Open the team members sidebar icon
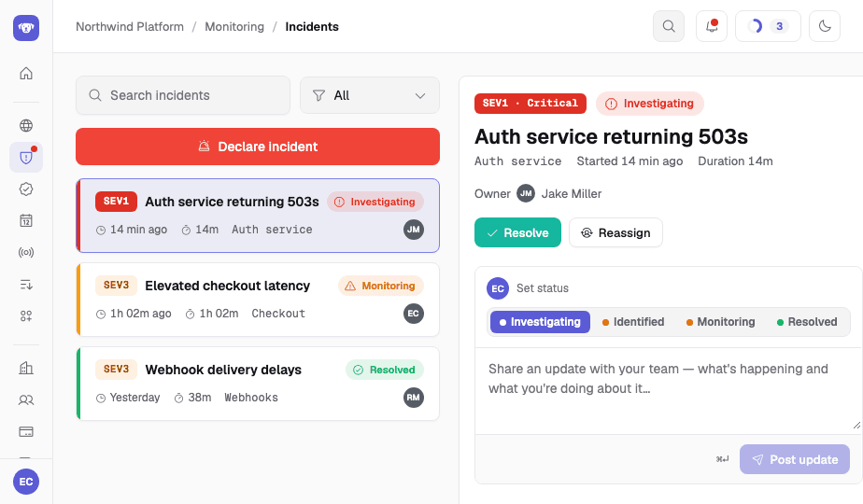Image resolution: width=863 pixels, height=504 pixels. [26, 400]
